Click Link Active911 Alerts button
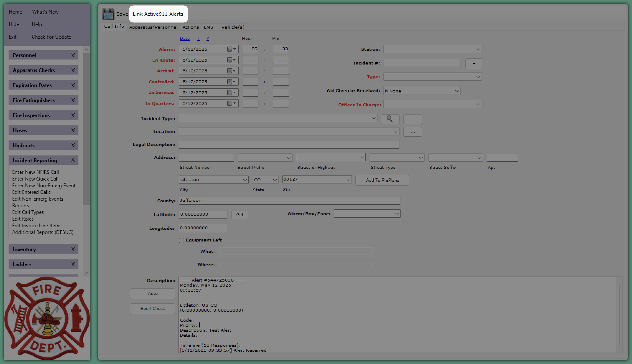This screenshot has height=364, width=632. [158, 14]
